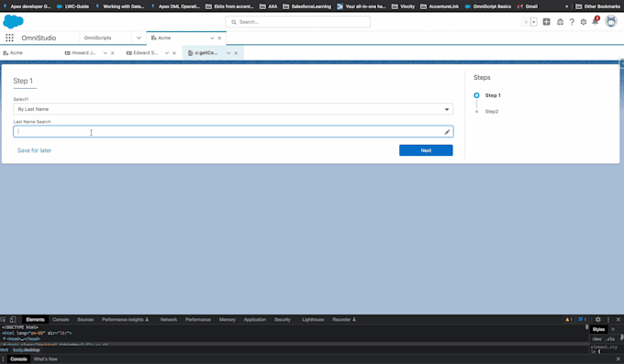
Task: Close the Howard J... subtab
Action: click(x=113, y=53)
